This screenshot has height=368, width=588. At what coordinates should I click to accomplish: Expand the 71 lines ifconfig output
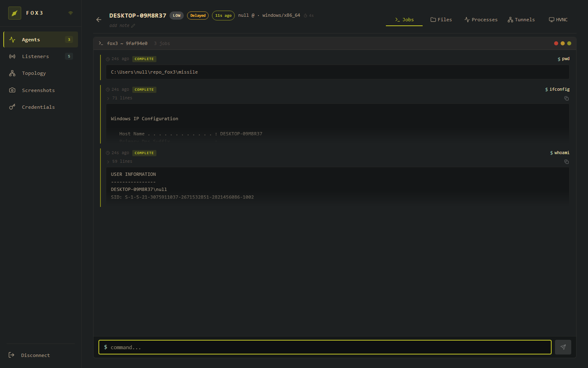pyautogui.click(x=120, y=98)
